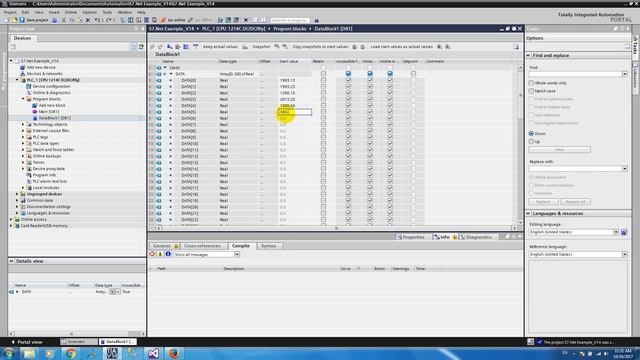
Task: Open the Editing language dropdown
Action: 616,232
